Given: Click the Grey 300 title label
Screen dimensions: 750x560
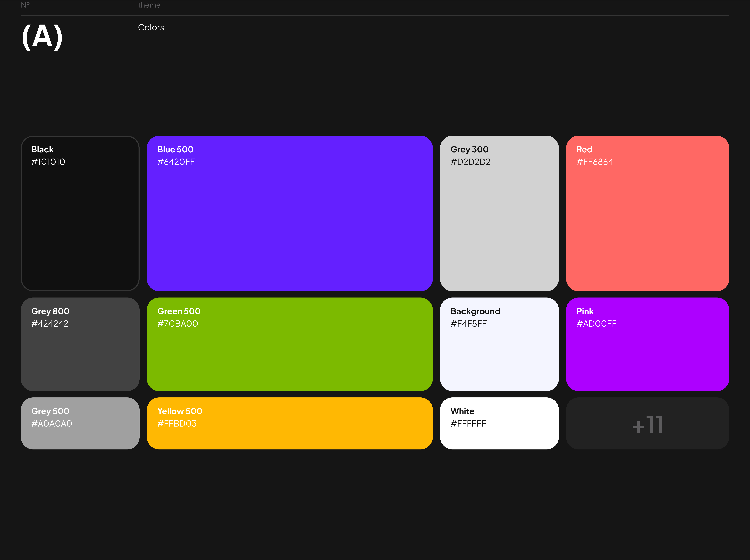Looking at the screenshot, I should (x=470, y=149).
